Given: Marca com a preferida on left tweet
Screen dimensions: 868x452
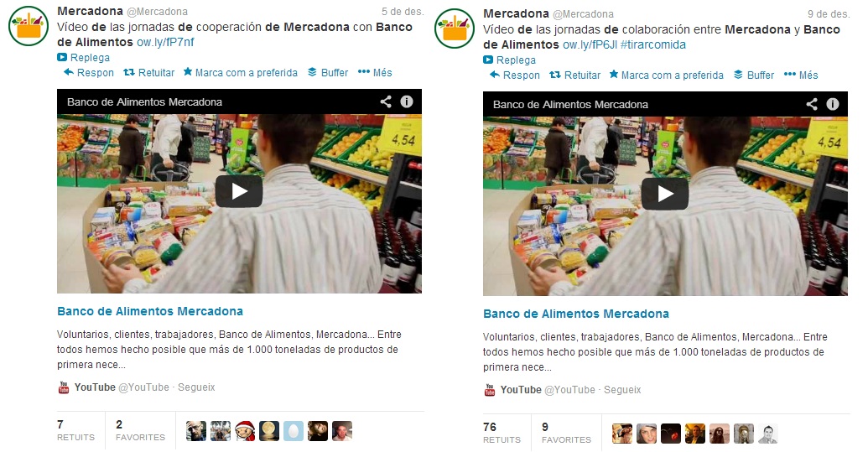Looking at the screenshot, I should pos(240,72).
